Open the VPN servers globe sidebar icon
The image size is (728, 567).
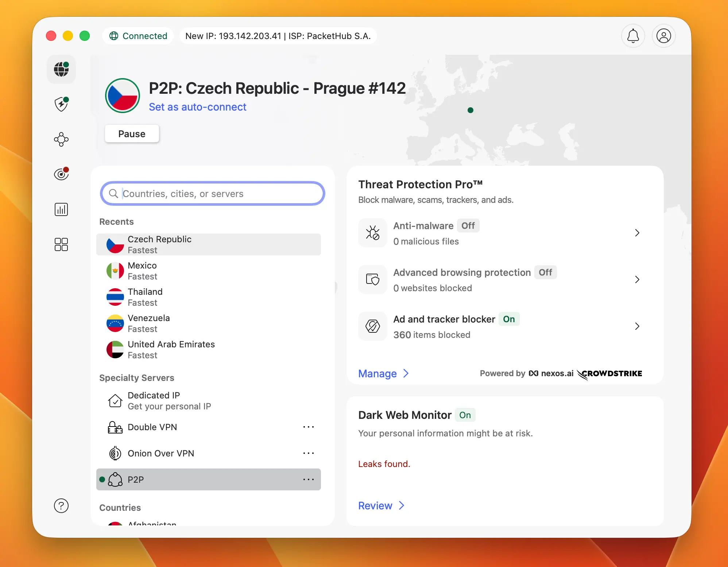[x=61, y=69]
